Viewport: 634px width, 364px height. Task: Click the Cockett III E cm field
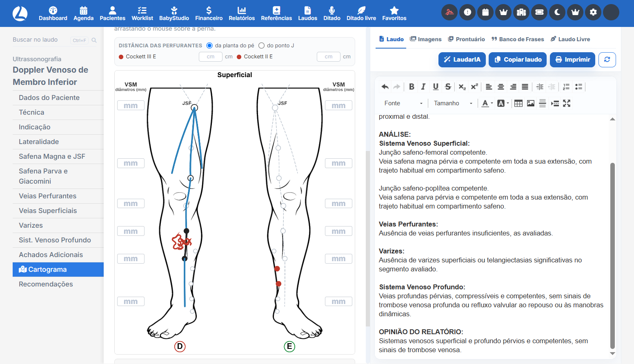(x=211, y=57)
